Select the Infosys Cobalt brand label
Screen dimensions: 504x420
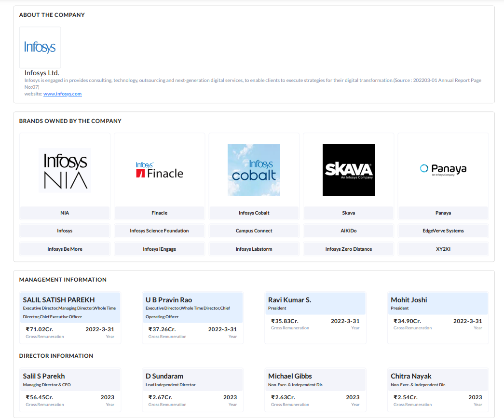(x=254, y=213)
